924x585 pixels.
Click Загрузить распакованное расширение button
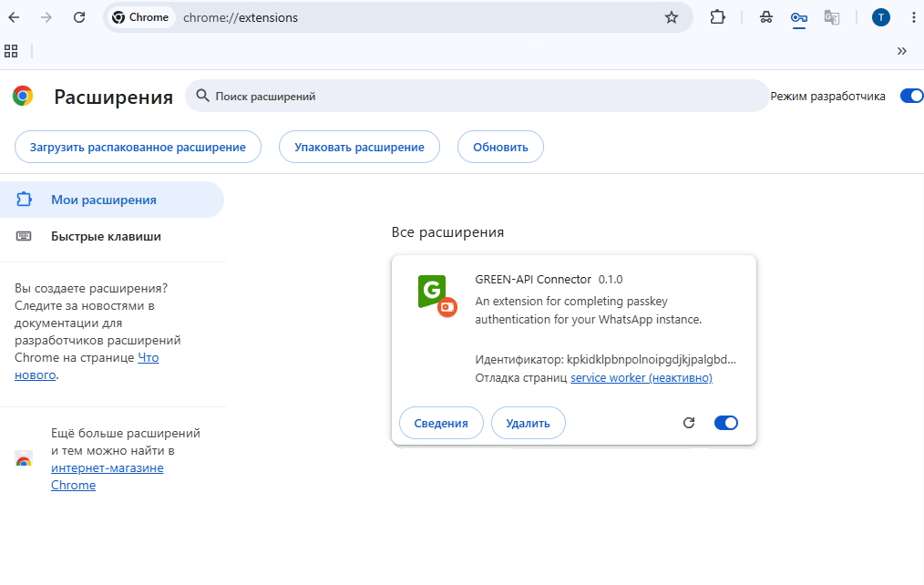138,147
